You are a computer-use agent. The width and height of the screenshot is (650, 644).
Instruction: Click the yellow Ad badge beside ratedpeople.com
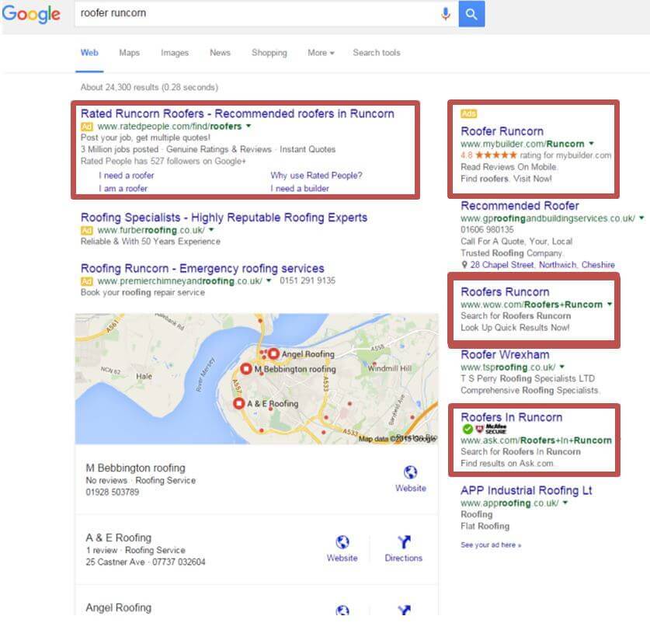(87, 127)
